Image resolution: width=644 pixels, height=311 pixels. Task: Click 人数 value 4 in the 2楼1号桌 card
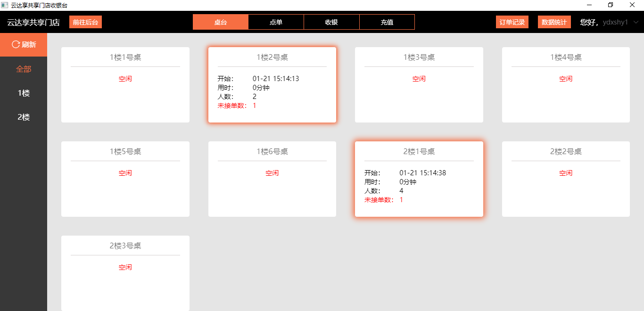pyautogui.click(x=401, y=191)
